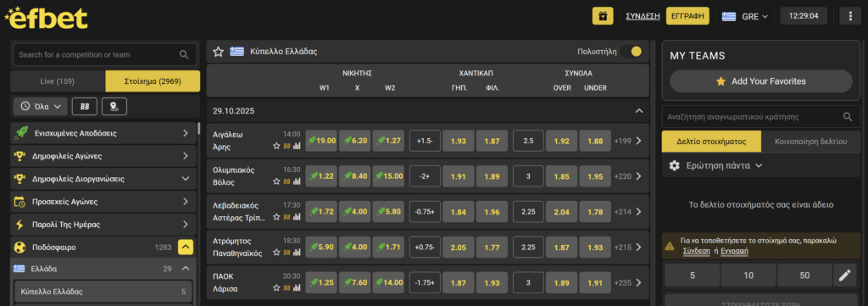Open Προσεχείς Αγώνες menu item

[103, 202]
